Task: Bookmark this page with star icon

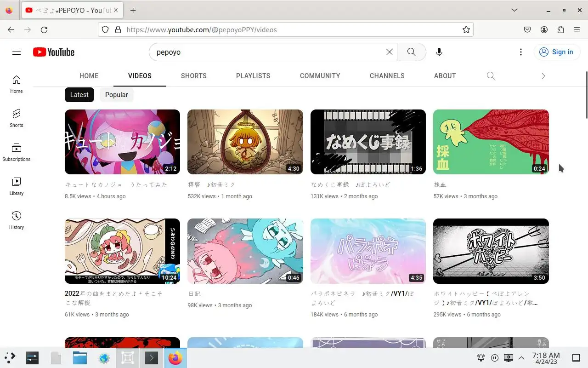Action: pos(466,29)
